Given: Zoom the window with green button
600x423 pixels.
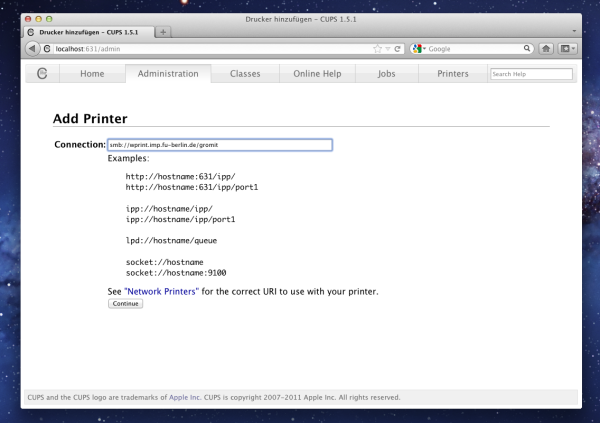Looking at the screenshot, I should point(49,19).
